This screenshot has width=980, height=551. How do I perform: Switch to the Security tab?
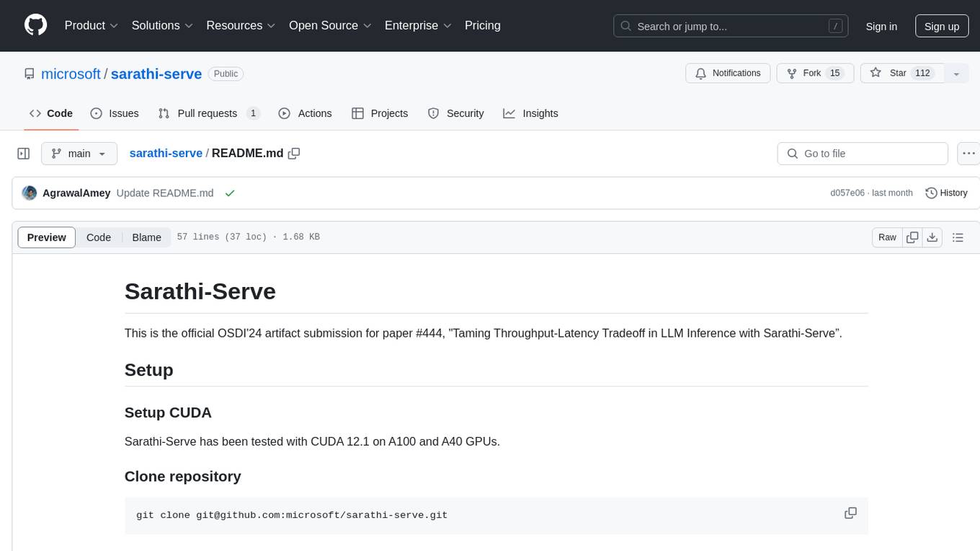(456, 113)
